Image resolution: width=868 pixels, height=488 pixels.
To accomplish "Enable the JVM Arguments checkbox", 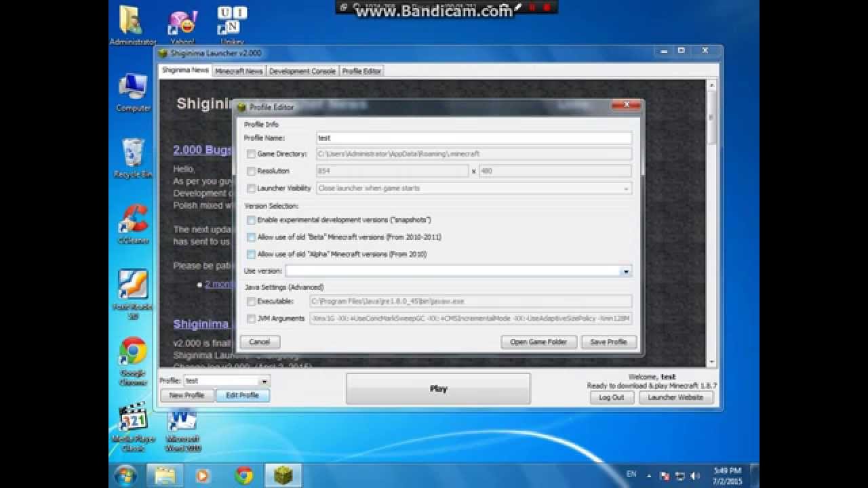I will tap(251, 319).
